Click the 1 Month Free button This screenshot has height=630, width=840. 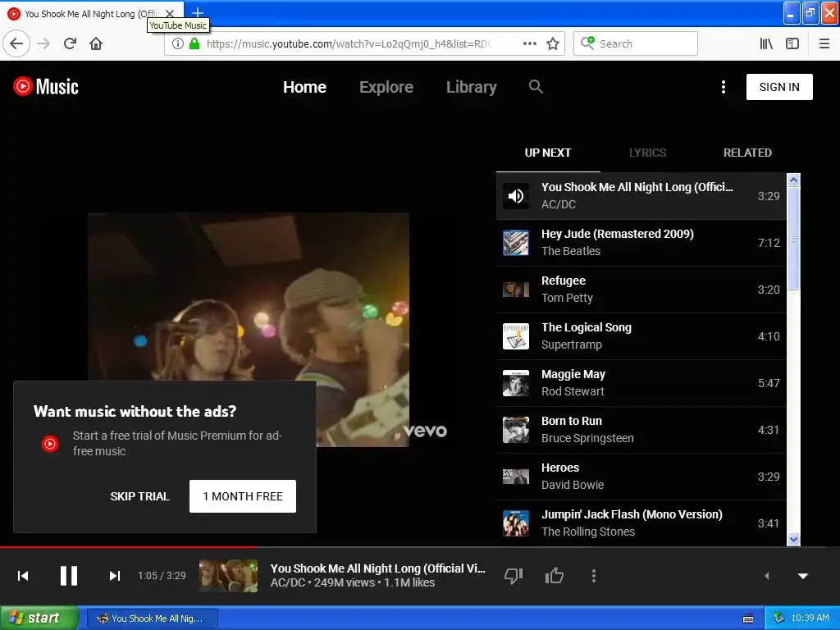pos(243,496)
